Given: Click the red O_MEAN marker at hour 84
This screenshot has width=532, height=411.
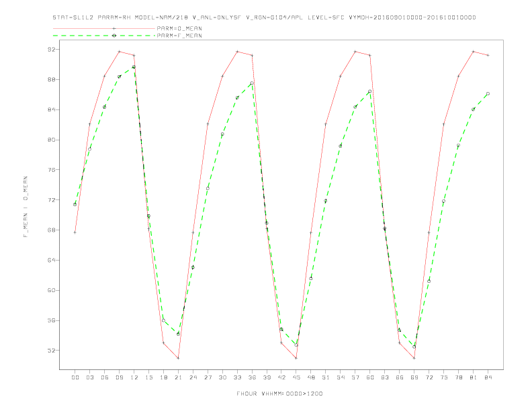Looking at the screenshot, I should pyautogui.click(x=488, y=55).
